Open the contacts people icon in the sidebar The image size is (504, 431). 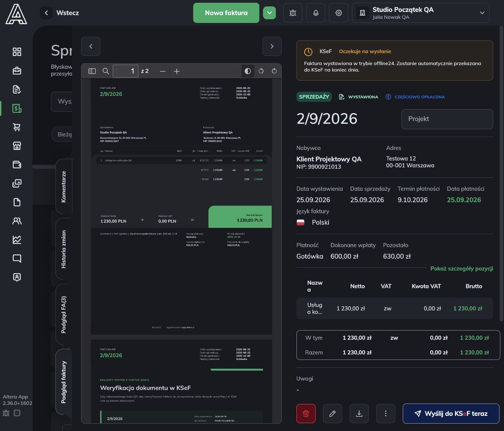click(16, 221)
